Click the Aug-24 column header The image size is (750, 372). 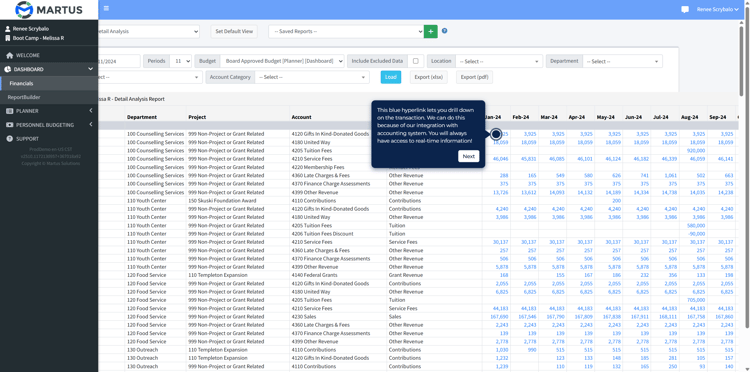click(689, 117)
